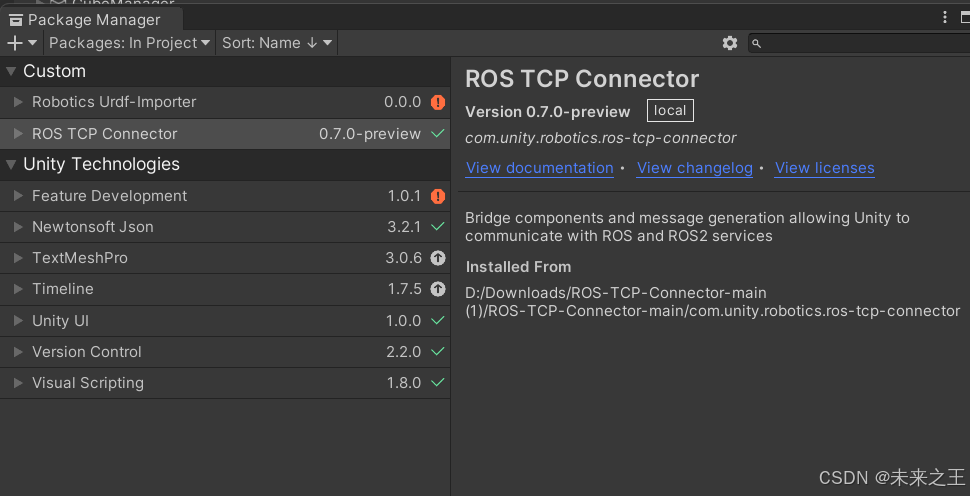The image size is (970, 496).
Task: Expand Robotics Urdf-Importer versions arrow
Action: pyautogui.click(x=19, y=102)
